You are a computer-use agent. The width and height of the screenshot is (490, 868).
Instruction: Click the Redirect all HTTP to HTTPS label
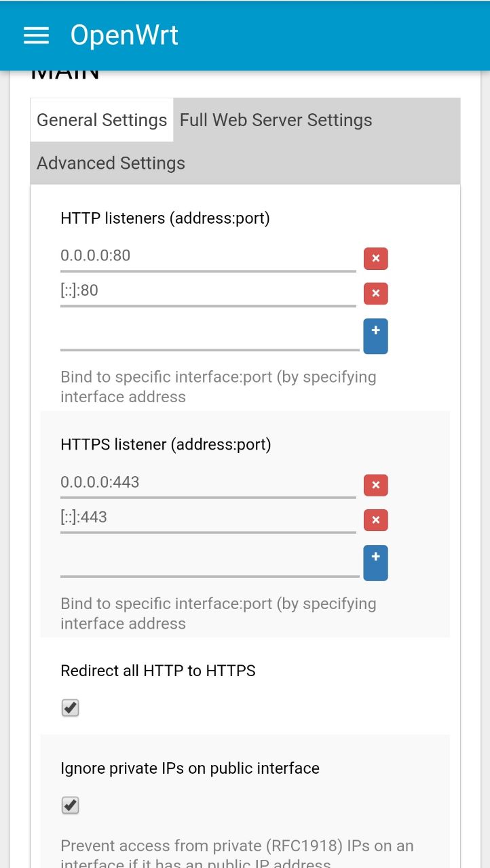click(158, 671)
